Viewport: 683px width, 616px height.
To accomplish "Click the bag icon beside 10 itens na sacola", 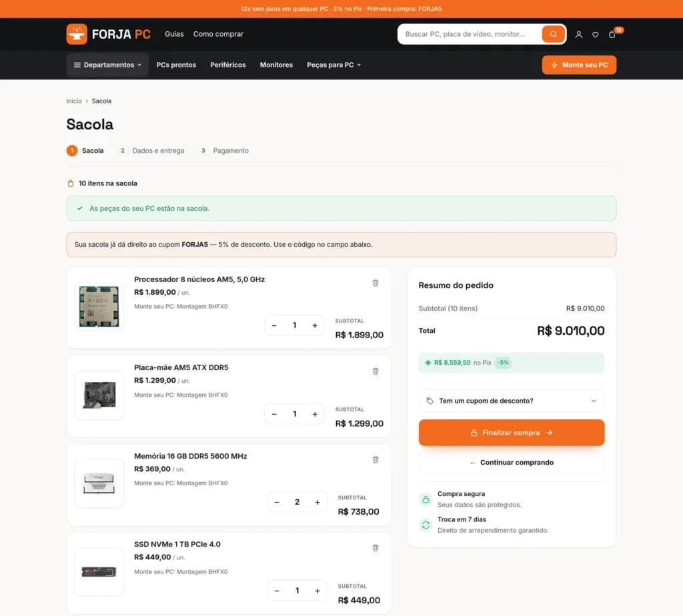I will pyautogui.click(x=71, y=183).
